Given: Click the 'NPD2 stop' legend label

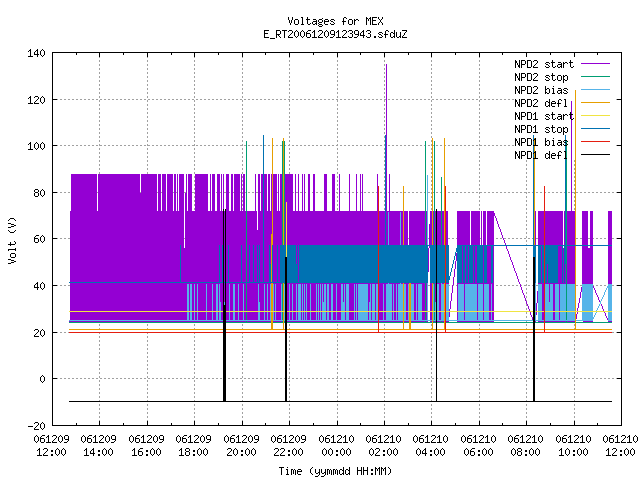Looking at the screenshot, I should (541, 77).
